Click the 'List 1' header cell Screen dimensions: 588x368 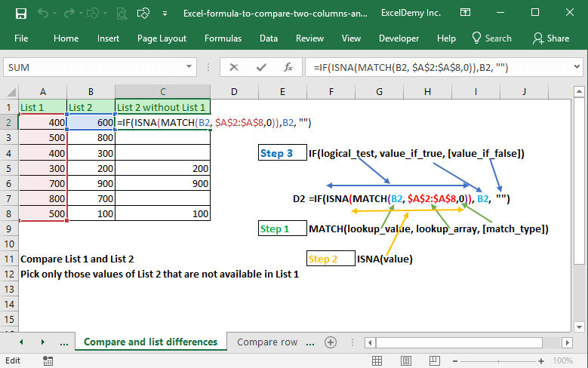(x=43, y=107)
